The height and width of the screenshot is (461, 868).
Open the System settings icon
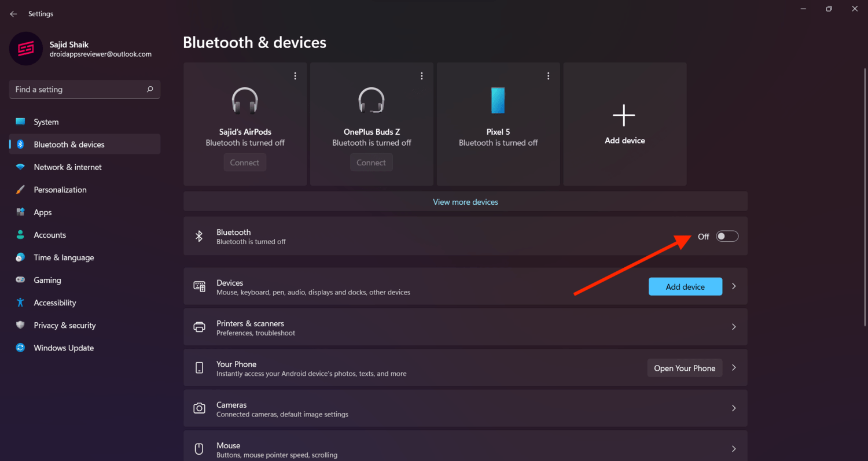(x=21, y=121)
